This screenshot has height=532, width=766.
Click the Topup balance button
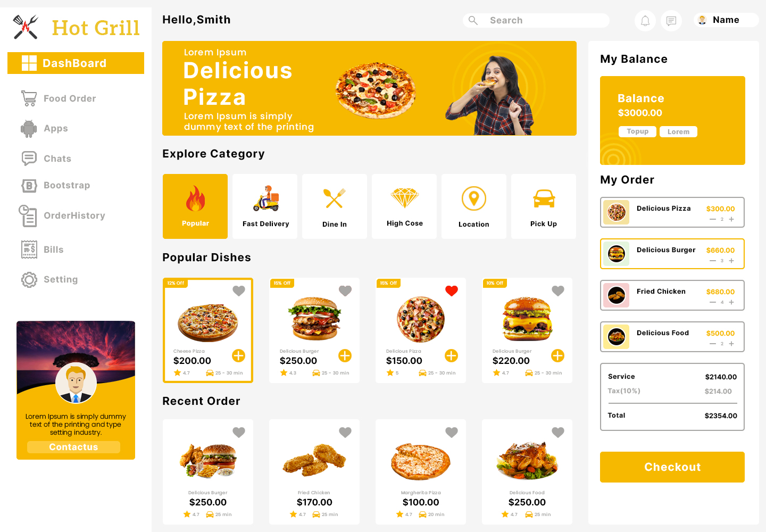[x=637, y=131]
